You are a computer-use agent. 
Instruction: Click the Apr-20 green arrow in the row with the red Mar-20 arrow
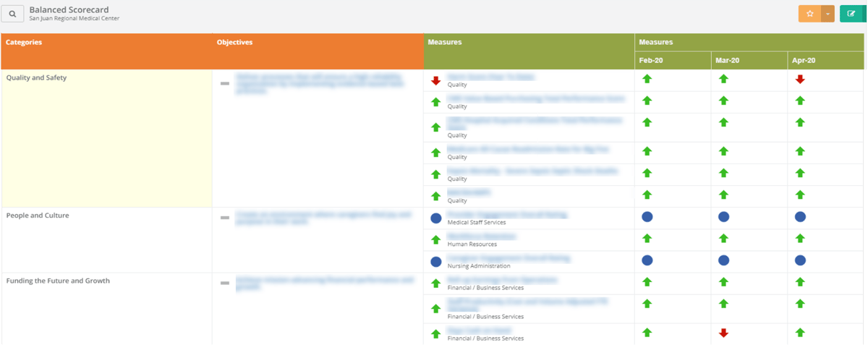pos(800,332)
